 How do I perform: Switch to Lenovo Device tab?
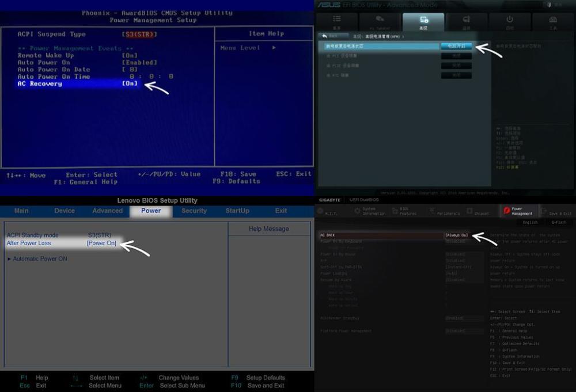65,211
